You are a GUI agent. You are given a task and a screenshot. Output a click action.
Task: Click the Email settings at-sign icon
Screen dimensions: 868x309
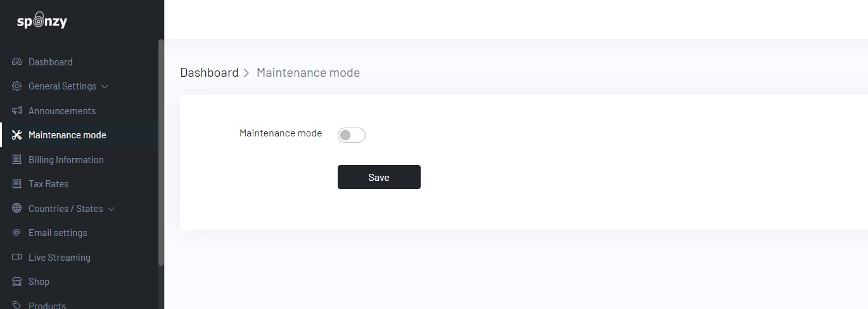click(17, 233)
